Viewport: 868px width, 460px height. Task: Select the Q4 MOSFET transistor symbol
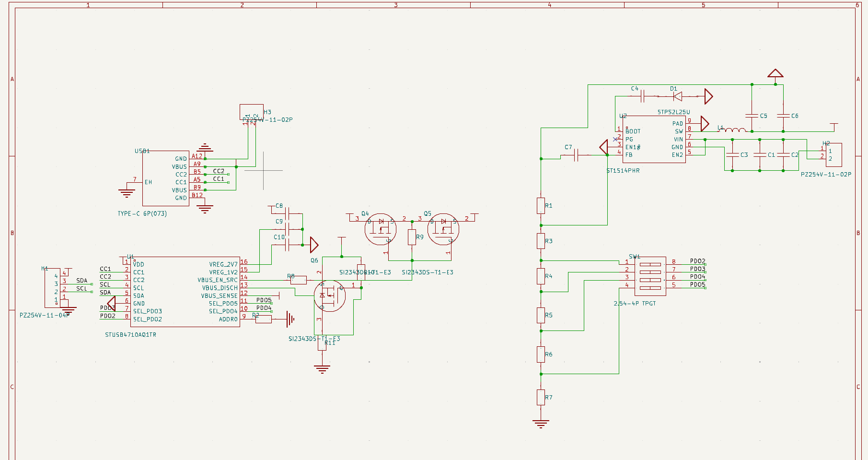point(381,229)
